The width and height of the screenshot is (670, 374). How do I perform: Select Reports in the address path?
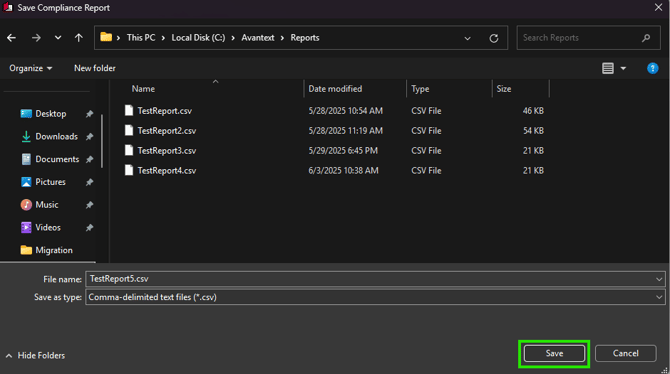click(x=305, y=38)
